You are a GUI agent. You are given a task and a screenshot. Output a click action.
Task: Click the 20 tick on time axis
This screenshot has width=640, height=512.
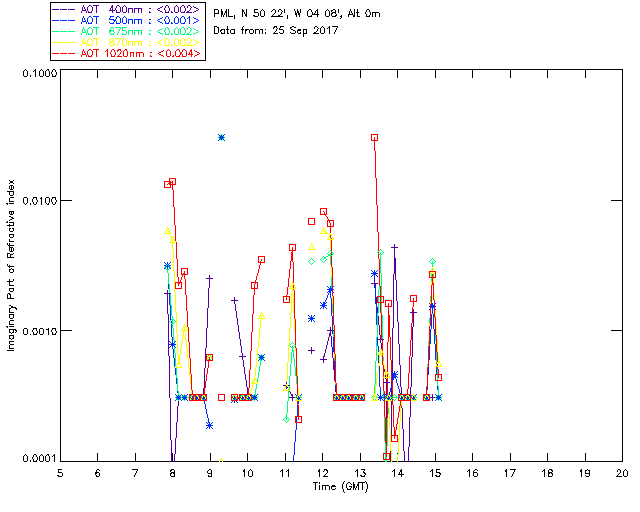coord(622,473)
